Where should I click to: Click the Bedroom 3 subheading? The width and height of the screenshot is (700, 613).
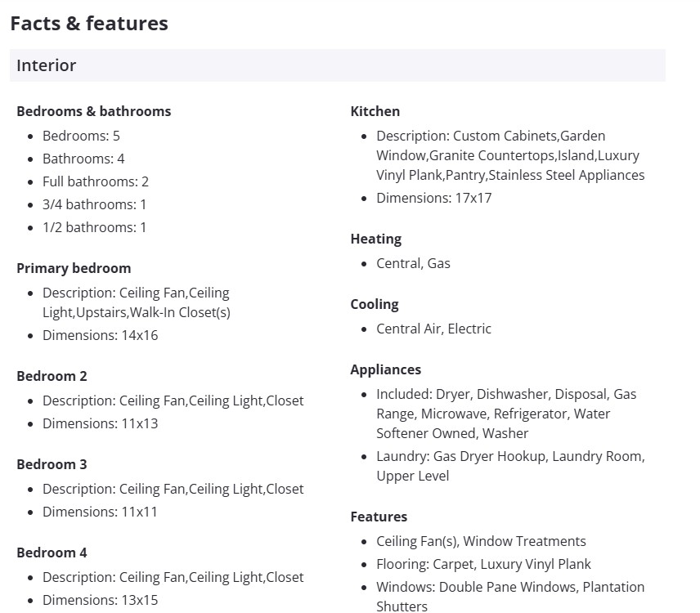tap(52, 464)
